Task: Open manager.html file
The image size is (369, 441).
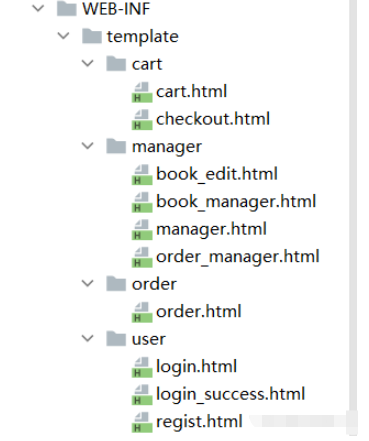Action: pos(211,230)
